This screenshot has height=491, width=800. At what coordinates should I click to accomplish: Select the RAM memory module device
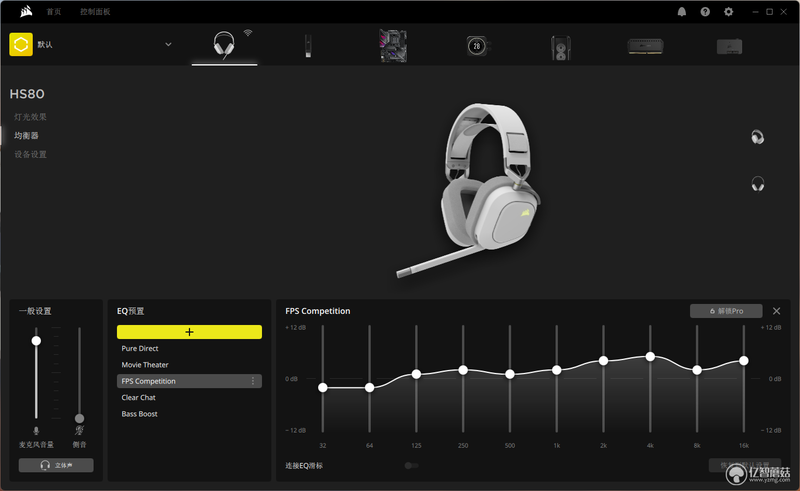pos(645,46)
